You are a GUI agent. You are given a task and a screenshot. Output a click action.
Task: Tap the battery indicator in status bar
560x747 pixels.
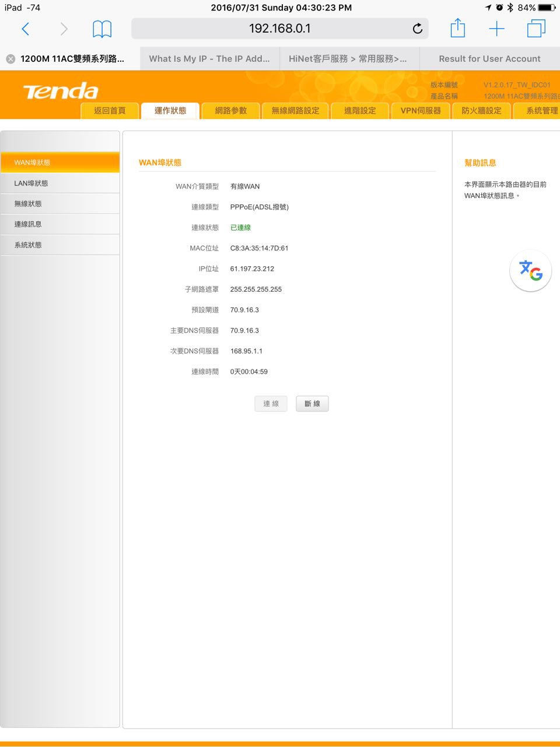tap(547, 8)
